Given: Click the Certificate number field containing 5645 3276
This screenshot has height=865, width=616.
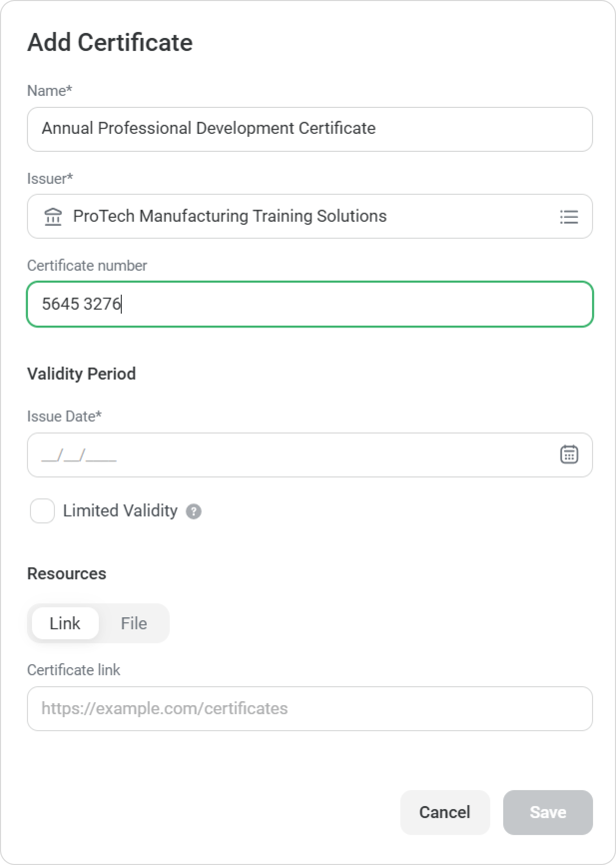Looking at the screenshot, I should click(x=309, y=304).
